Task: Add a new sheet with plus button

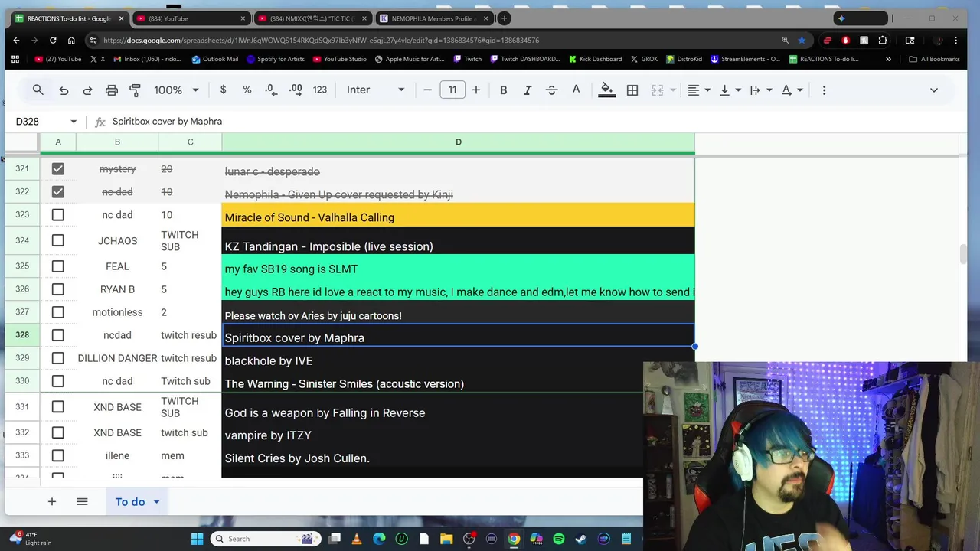Action: (x=51, y=502)
